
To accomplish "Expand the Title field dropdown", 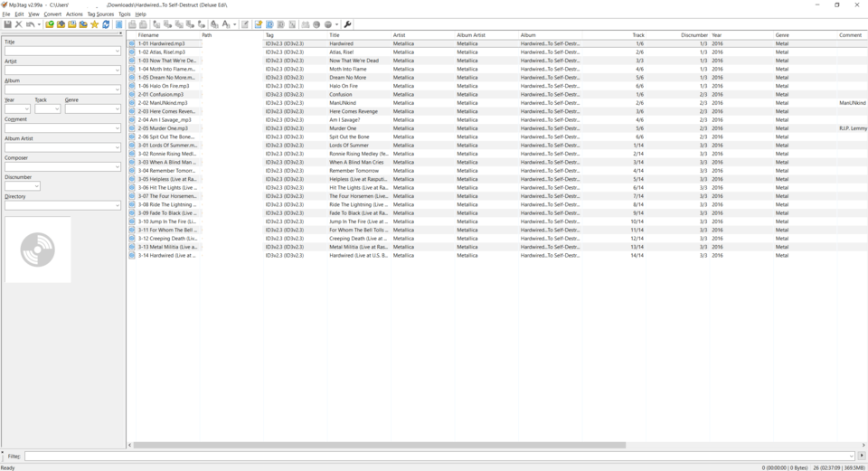I will pos(118,51).
